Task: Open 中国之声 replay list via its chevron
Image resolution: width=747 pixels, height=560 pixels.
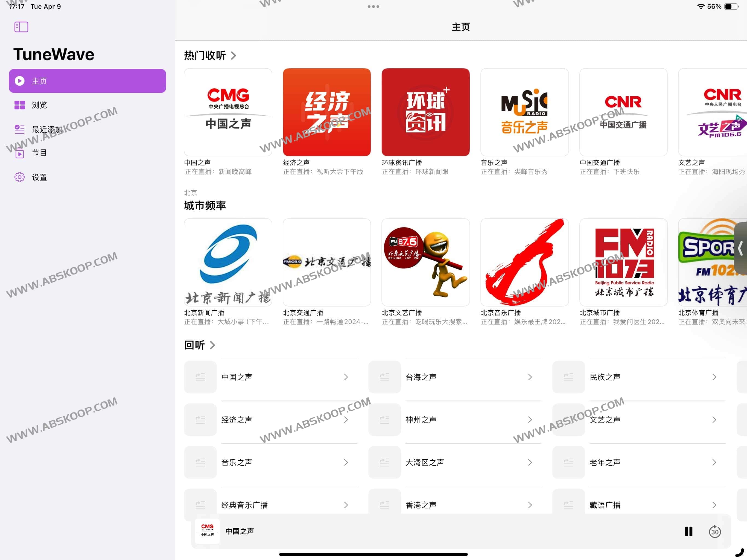Action: [346, 377]
